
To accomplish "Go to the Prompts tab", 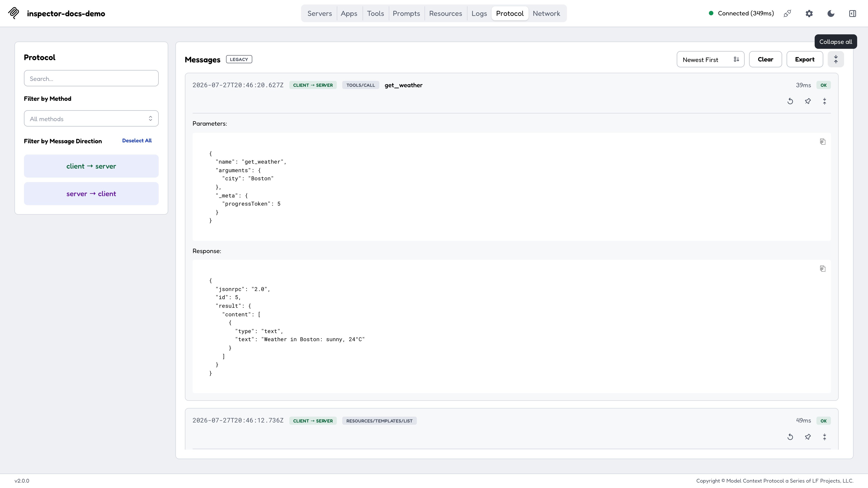I will pos(406,14).
